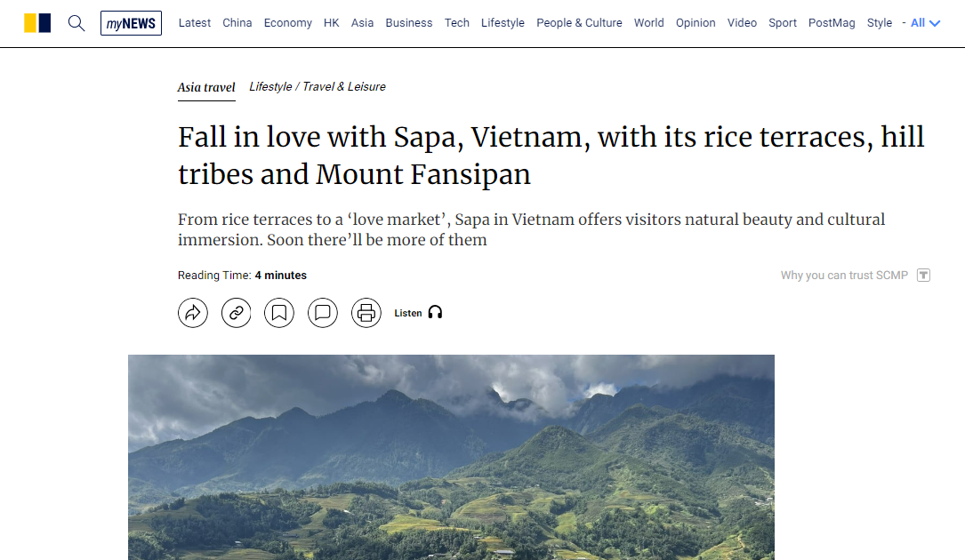
Task: Open the search magnifier icon
Action: [76, 23]
